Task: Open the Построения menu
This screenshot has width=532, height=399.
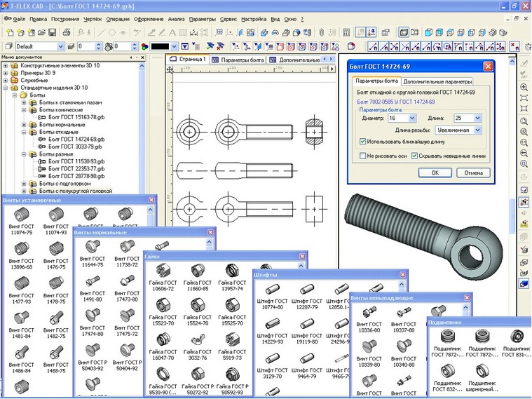Action: (x=65, y=20)
